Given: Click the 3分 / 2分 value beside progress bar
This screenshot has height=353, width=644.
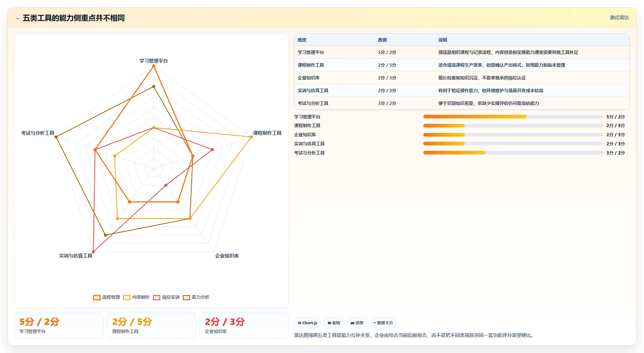Looking at the screenshot, I should point(616,153).
